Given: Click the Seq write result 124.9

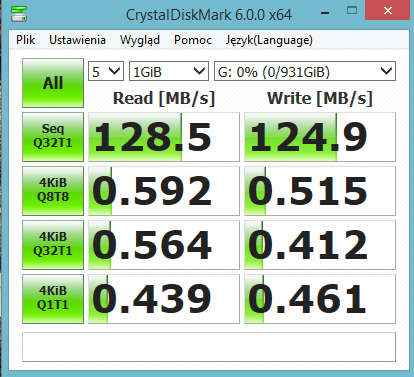Looking at the screenshot, I should [x=320, y=137].
